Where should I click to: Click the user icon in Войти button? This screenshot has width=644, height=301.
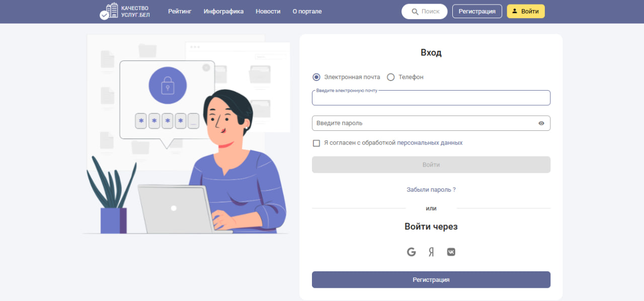[515, 11]
